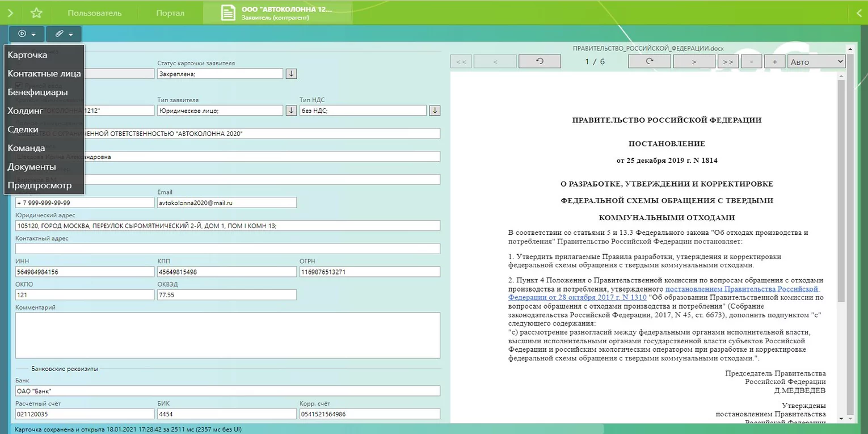Click the page counter 1 / 6
Screen dimensions: 868x434
(x=595, y=61)
